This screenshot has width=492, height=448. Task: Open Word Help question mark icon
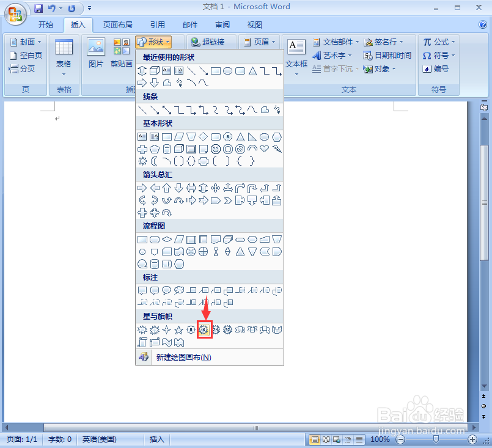click(483, 24)
